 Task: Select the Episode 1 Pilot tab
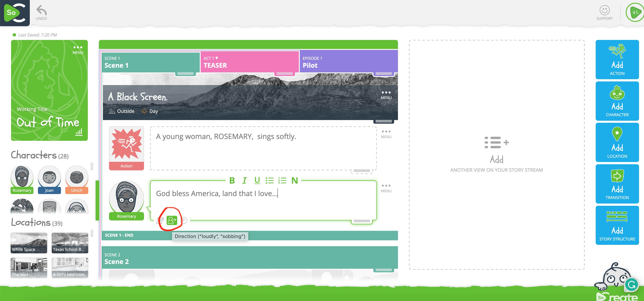tap(348, 62)
